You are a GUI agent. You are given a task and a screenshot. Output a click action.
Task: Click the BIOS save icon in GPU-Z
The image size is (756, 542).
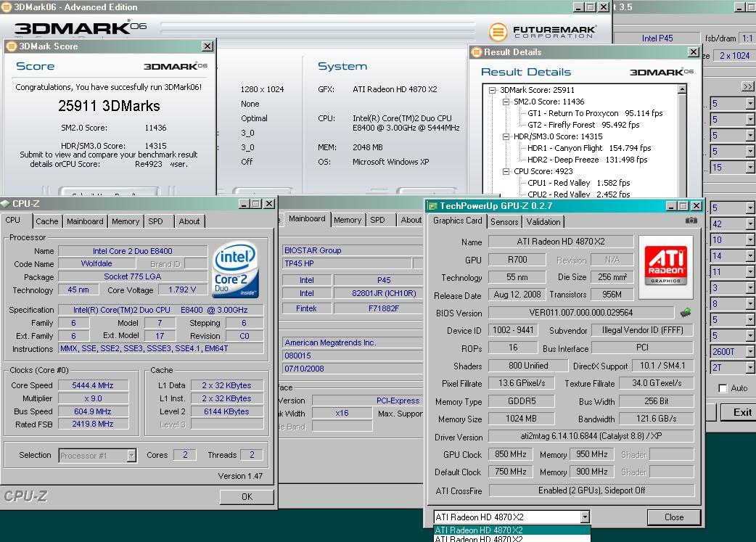pos(686,313)
